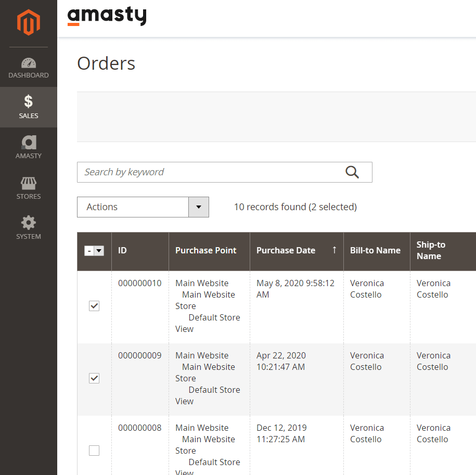This screenshot has width=476, height=475.
Task: Open order 000000010 row ID
Action: point(139,284)
